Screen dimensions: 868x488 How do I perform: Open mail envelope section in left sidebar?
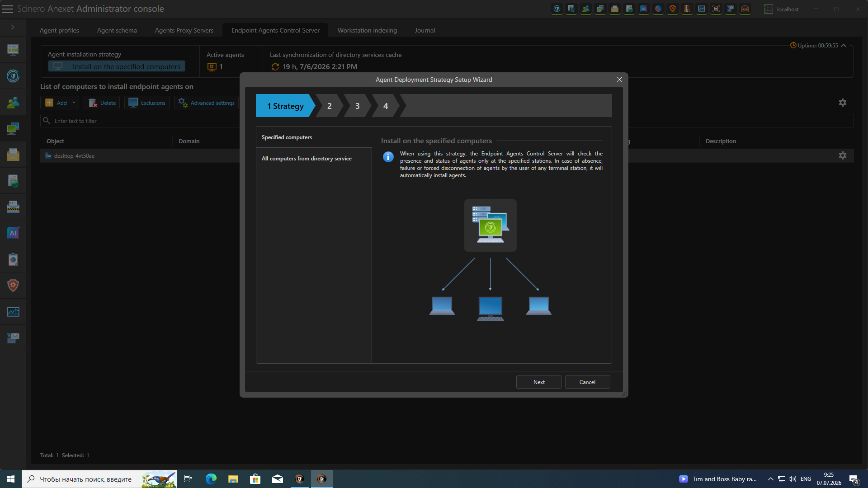tap(13, 155)
